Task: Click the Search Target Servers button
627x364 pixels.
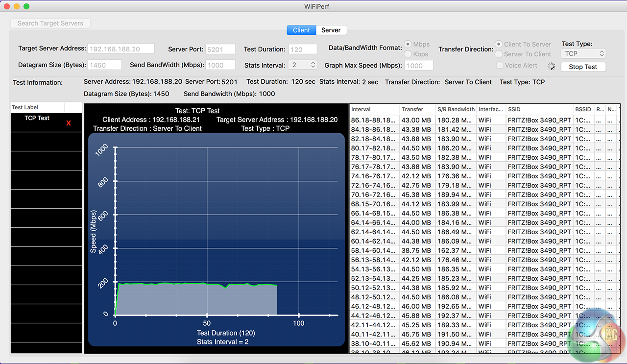Action: (x=50, y=24)
